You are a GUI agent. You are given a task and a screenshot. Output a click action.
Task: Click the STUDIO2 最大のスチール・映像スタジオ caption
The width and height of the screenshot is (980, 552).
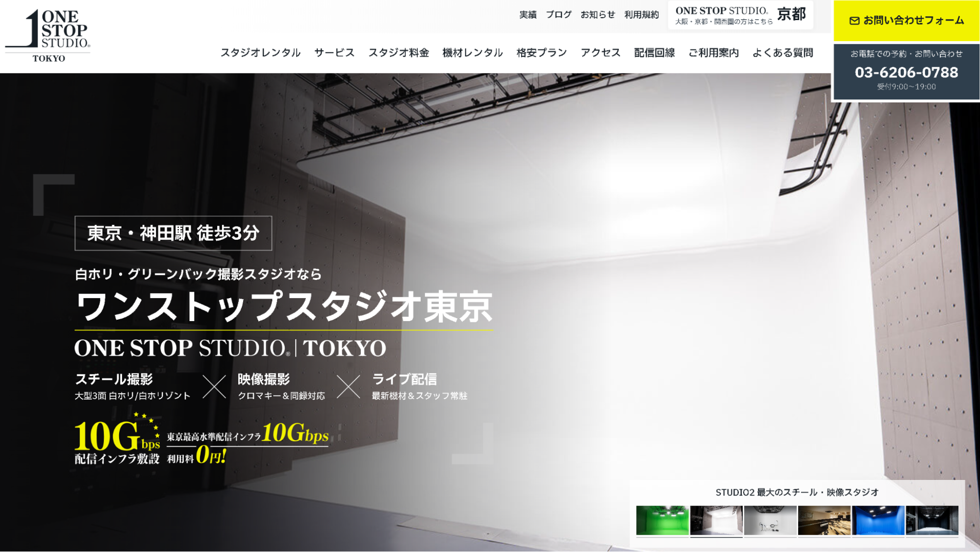click(797, 493)
